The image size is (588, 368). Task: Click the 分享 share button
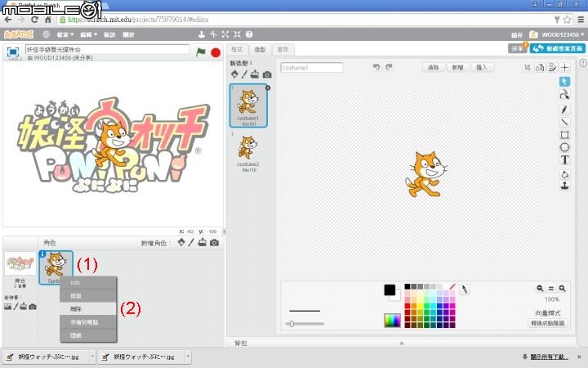click(x=518, y=48)
